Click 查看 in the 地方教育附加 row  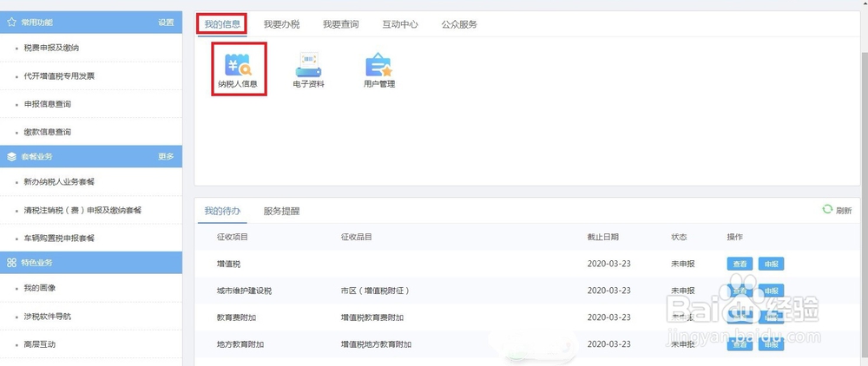740,344
